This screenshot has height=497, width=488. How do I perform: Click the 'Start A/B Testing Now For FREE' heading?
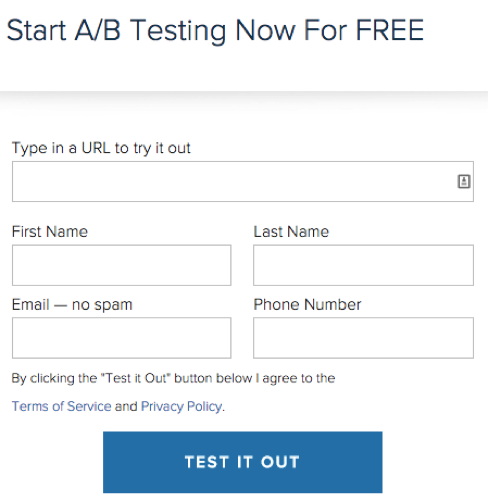pyautogui.click(x=215, y=31)
